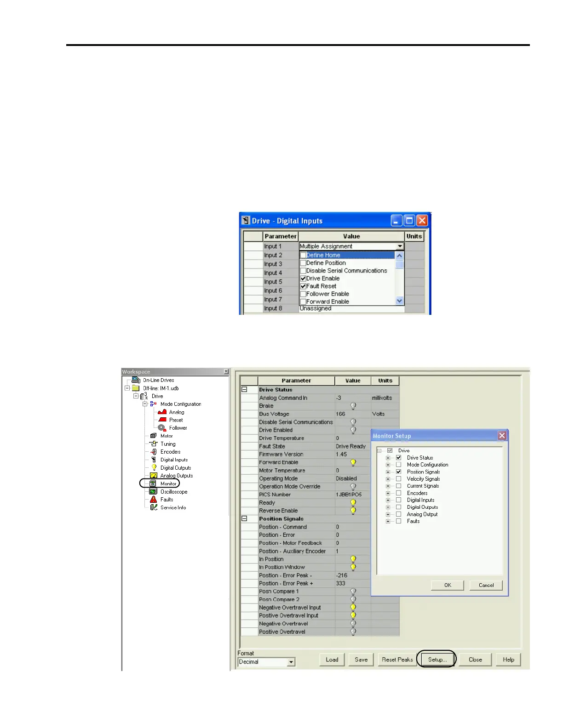563x728 pixels.
Task: Open the Encoders node icon
Action: tap(154, 452)
